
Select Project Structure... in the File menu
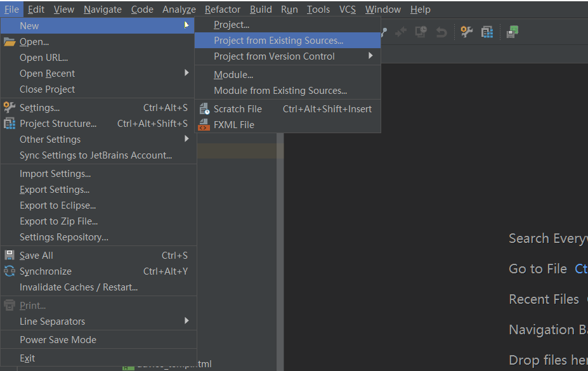pyautogui.click(x=98, y=123)
